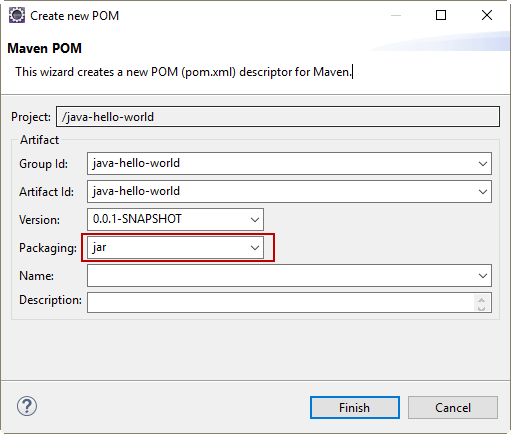511x434 pixels.
Task: Click the Description up arrow stepper
Action: coord(481,299)
